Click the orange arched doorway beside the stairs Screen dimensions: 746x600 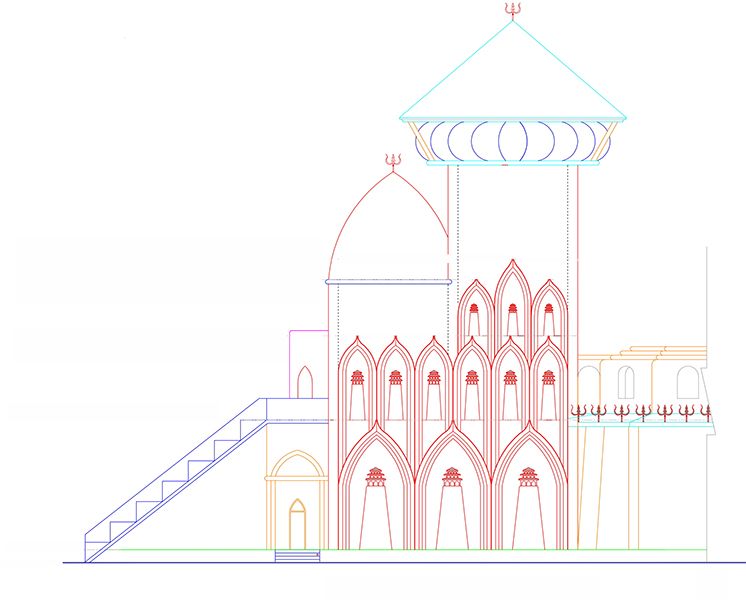click(297, 522)
